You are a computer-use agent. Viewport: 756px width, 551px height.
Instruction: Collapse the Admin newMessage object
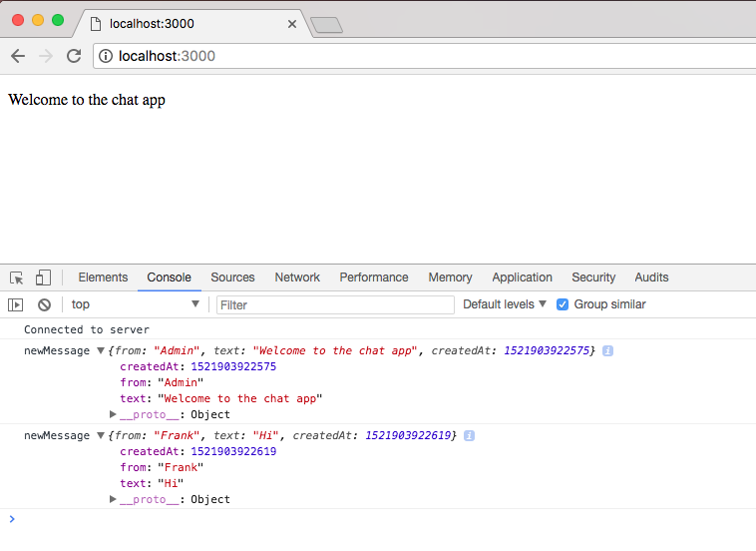(x=100, y=351)
